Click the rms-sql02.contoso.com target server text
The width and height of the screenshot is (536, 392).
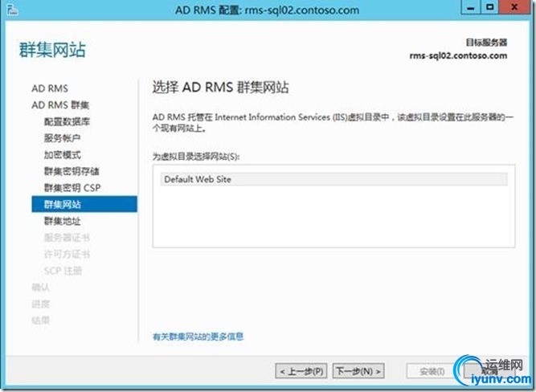coord(458,55)
